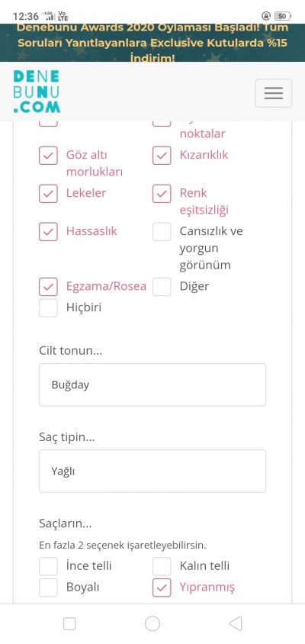Check the Boyalı hair option
Screen dimensions: 305x644
[48, 588]
